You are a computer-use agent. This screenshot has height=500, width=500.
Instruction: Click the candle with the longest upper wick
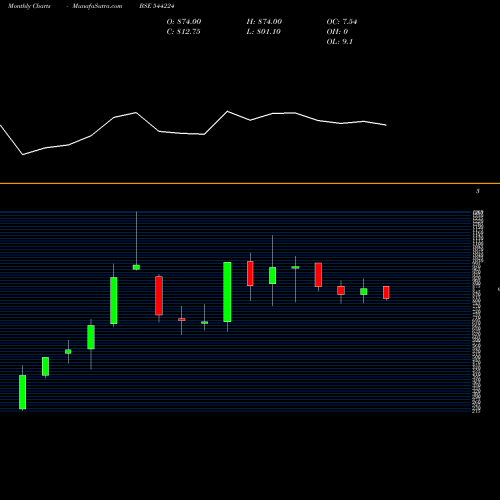[136, 267]
